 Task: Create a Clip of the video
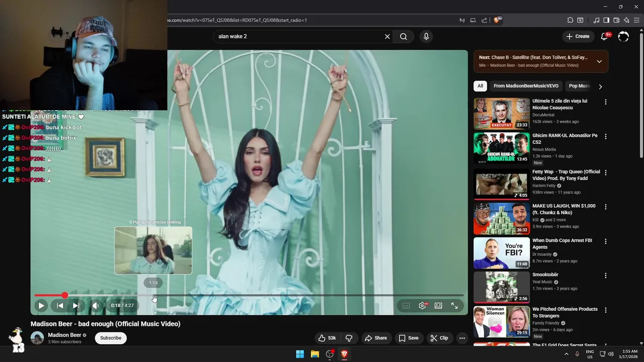point(439,338)
